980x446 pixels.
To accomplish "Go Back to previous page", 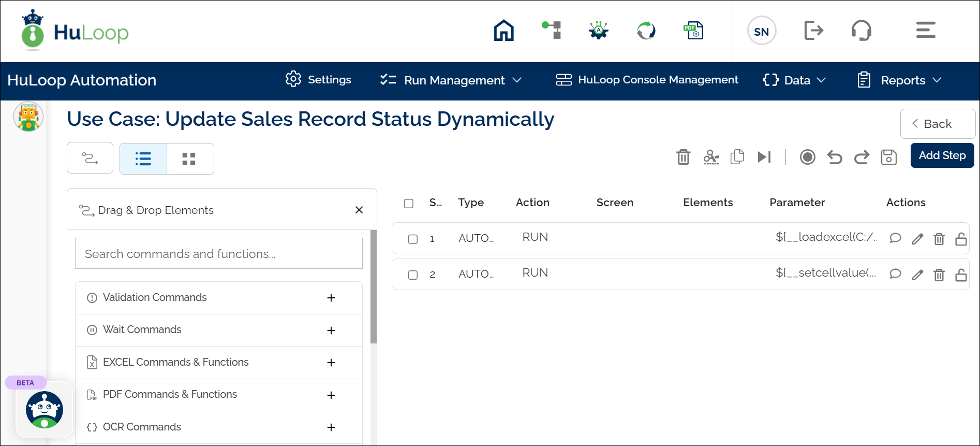I will coord(938,124).
